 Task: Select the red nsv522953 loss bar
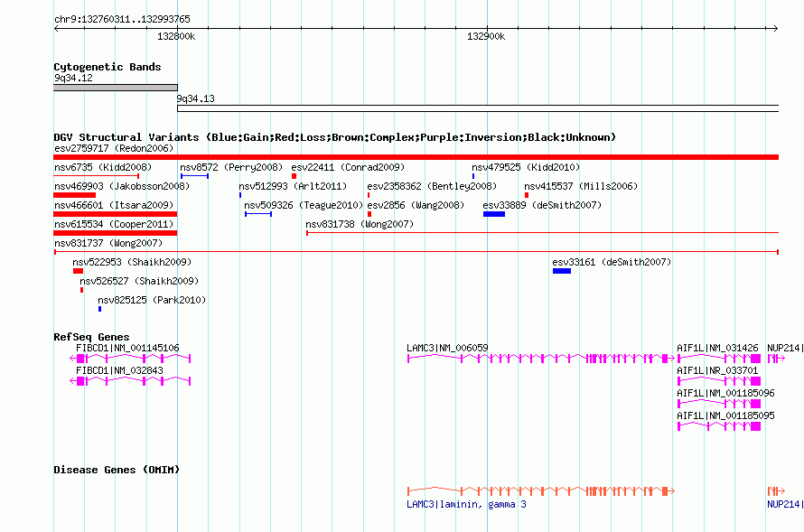click(78, 271)
